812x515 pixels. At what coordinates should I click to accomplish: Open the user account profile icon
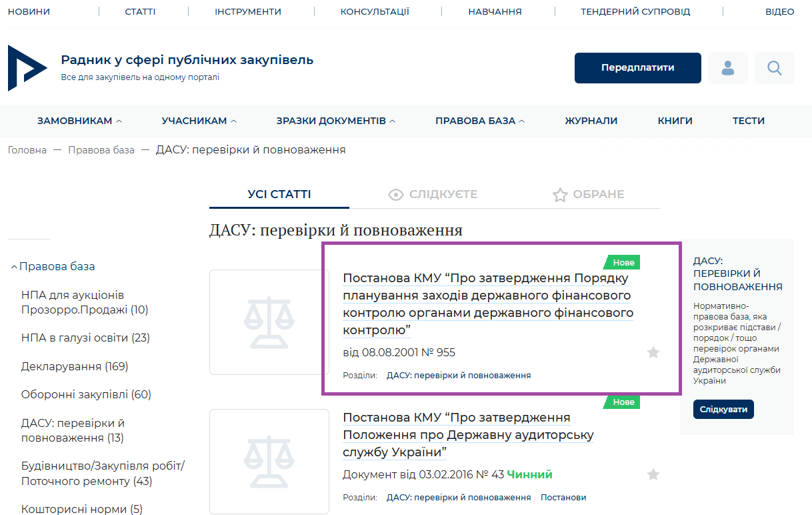(727, 68)
